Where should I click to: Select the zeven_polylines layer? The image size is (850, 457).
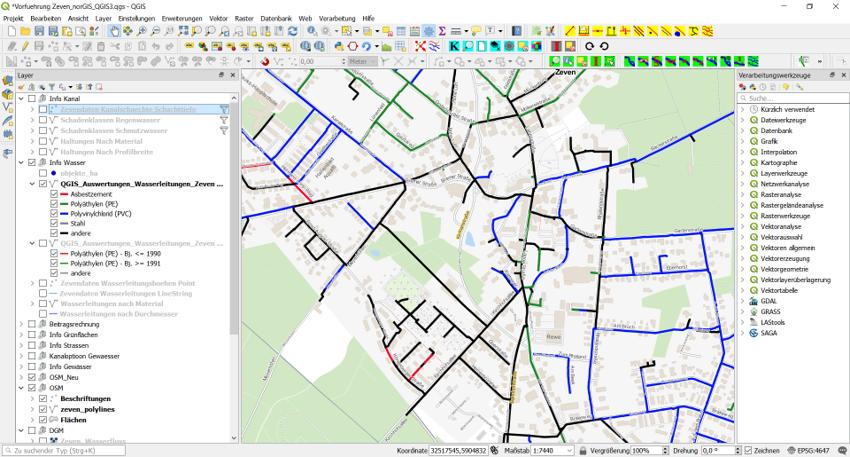[x=88, y=409]
